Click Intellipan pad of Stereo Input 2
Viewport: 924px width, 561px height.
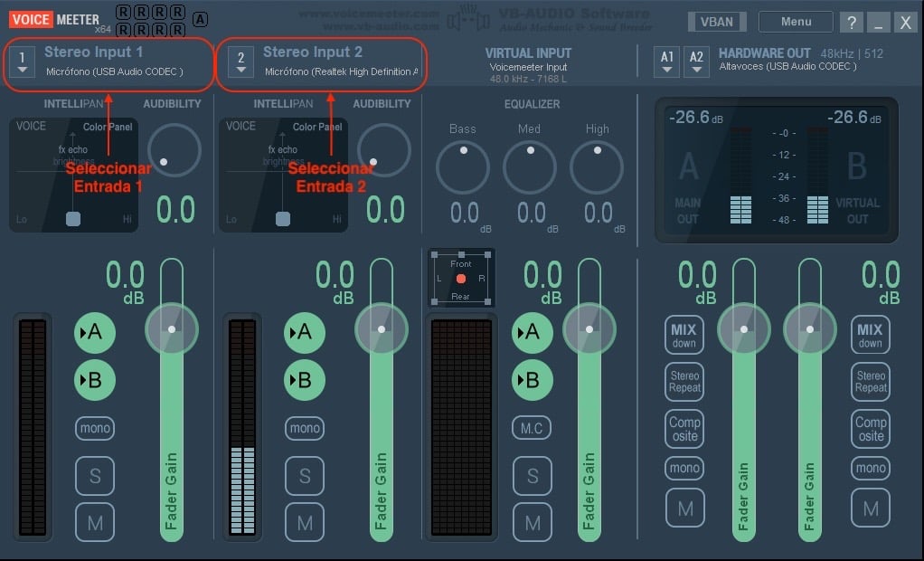coord(284,175)
